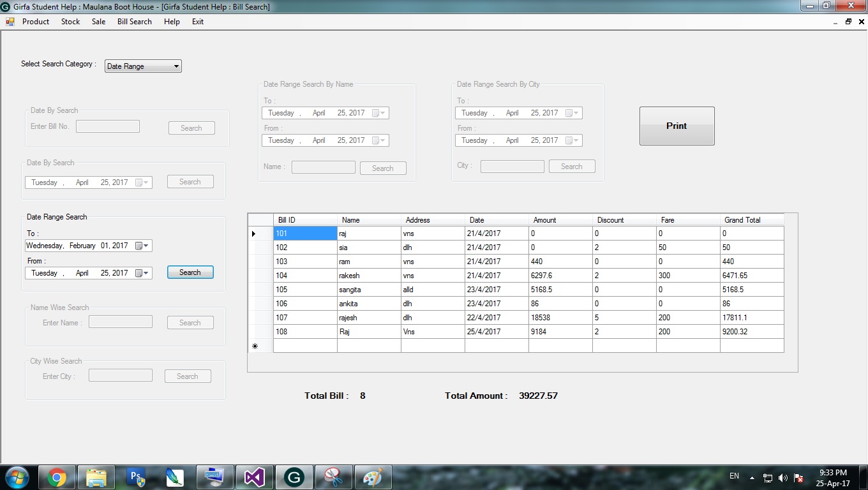Open the Stock menu
Screen dimensions: 868x490
[70, 21]
